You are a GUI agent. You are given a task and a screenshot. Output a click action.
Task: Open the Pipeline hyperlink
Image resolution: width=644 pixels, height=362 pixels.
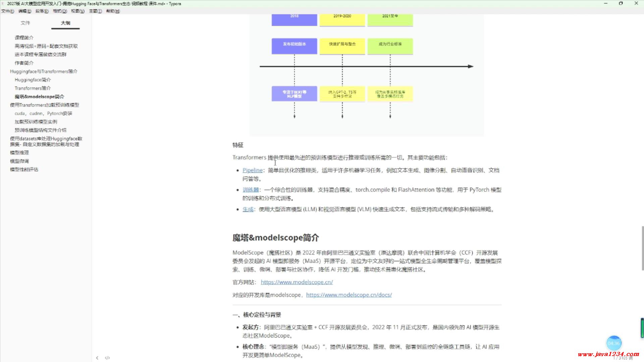[x=252, y=170]
